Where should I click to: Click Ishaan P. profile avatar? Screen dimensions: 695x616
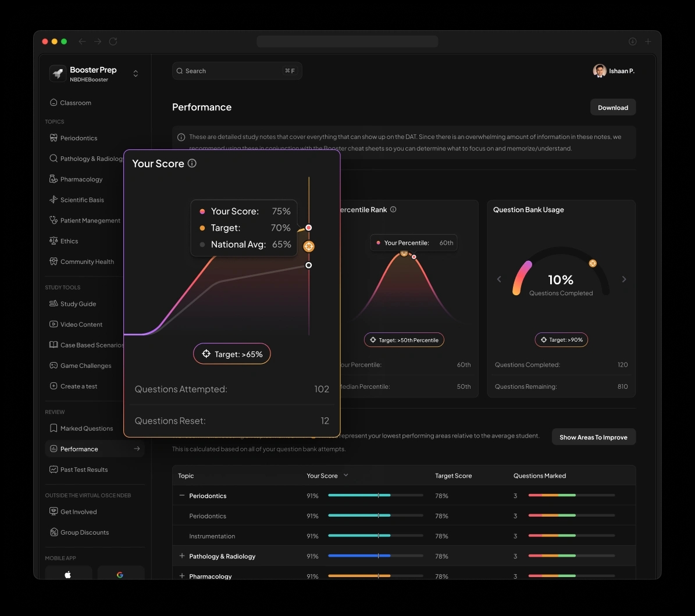click(600, 71)
